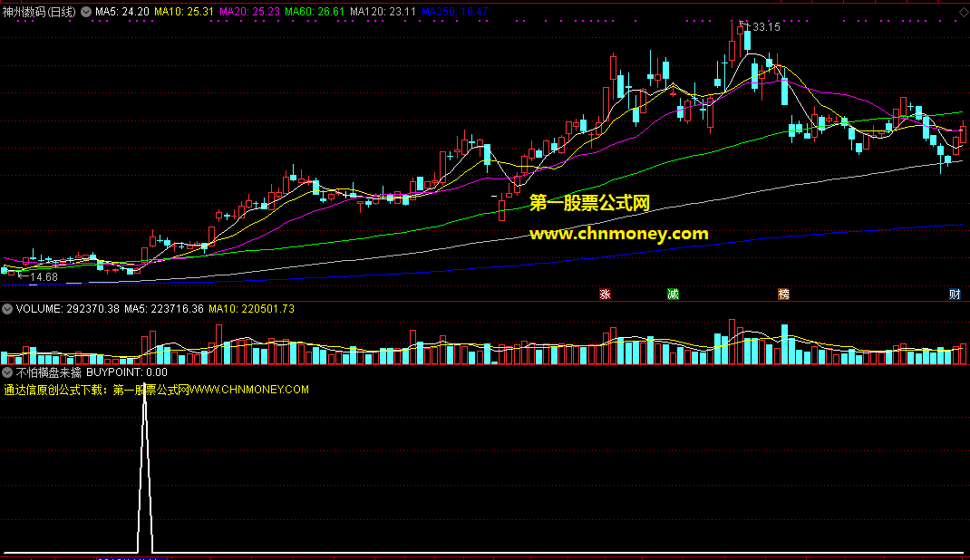Click the MA120: 23.11 label
Screen dimensions: 970x560
coord(383,12)
